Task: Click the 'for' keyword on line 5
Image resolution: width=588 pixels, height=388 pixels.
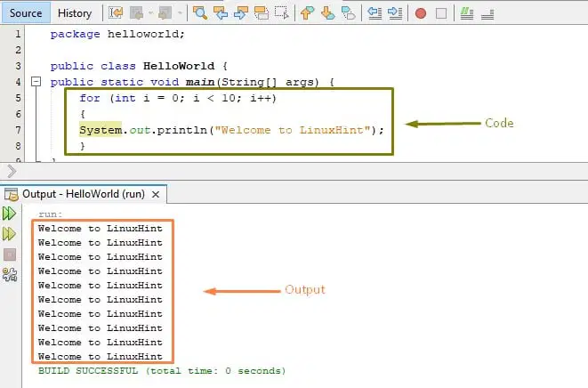Action: click(x=90, y=98)
